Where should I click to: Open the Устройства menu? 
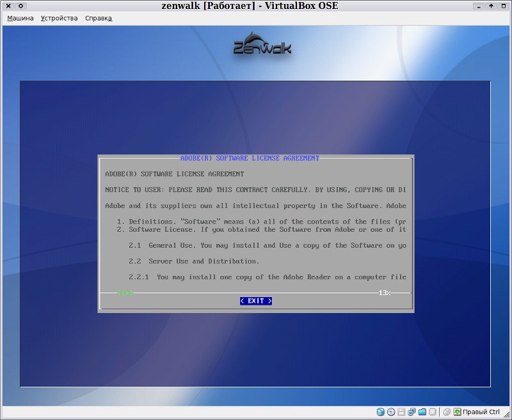[x=59, y=19]
